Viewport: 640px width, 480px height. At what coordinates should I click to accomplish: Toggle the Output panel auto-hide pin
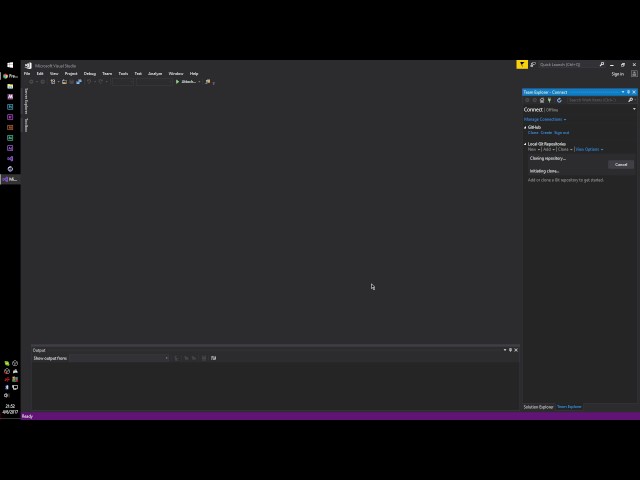tap(510, 350)
